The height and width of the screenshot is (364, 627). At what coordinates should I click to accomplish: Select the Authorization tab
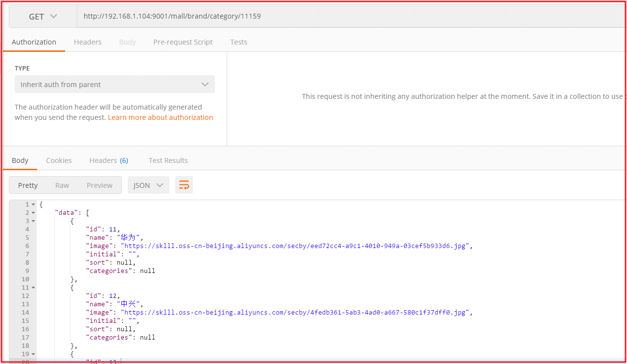click(34, 42)
